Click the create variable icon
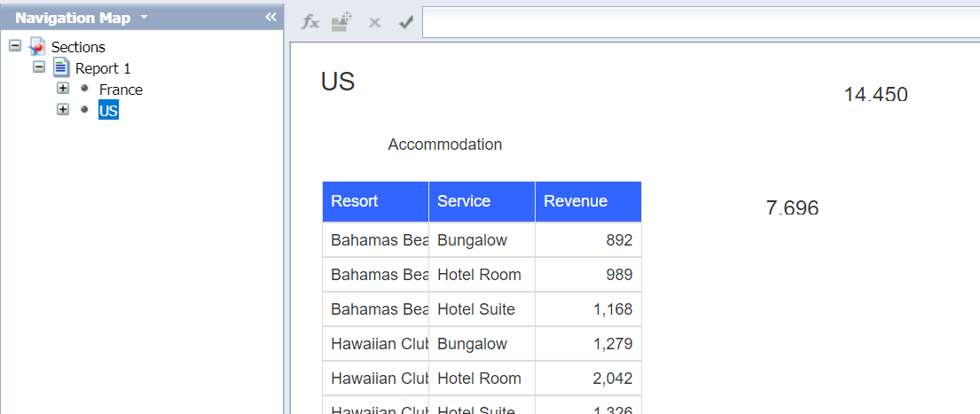This screenshot has width=980, height=414. tap(341, 22)
